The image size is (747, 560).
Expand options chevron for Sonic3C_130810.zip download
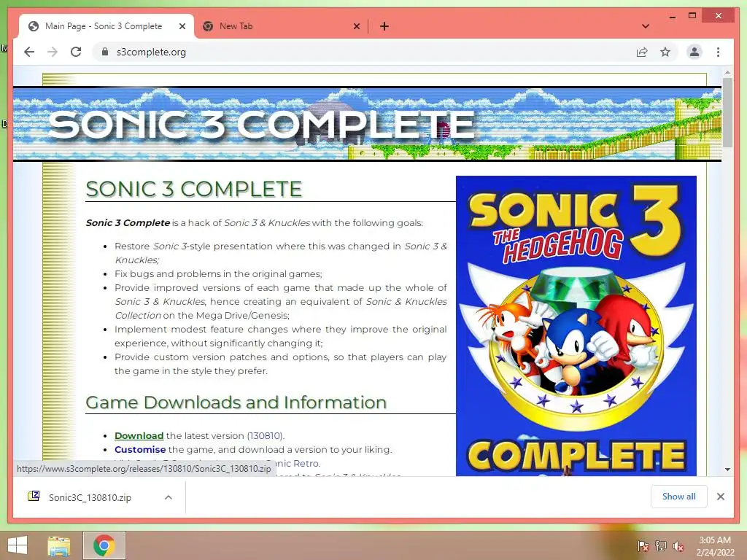pos(169,497)
